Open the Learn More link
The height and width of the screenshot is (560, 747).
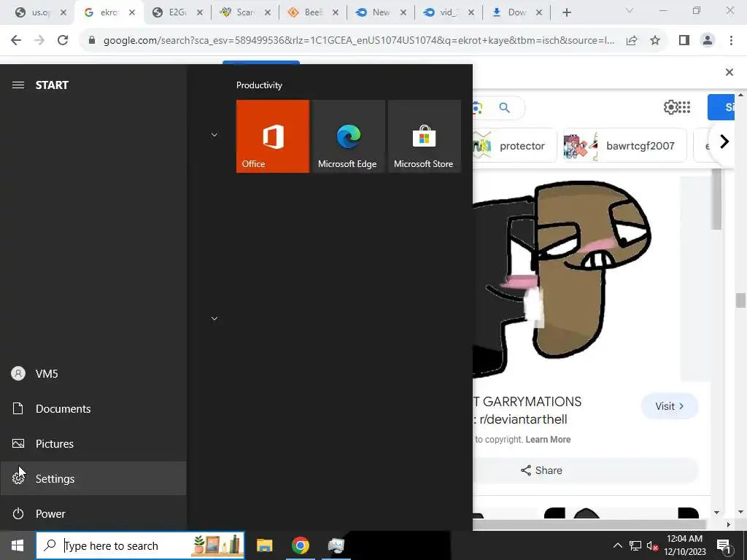pyautogui.click(x=548, y=440)
